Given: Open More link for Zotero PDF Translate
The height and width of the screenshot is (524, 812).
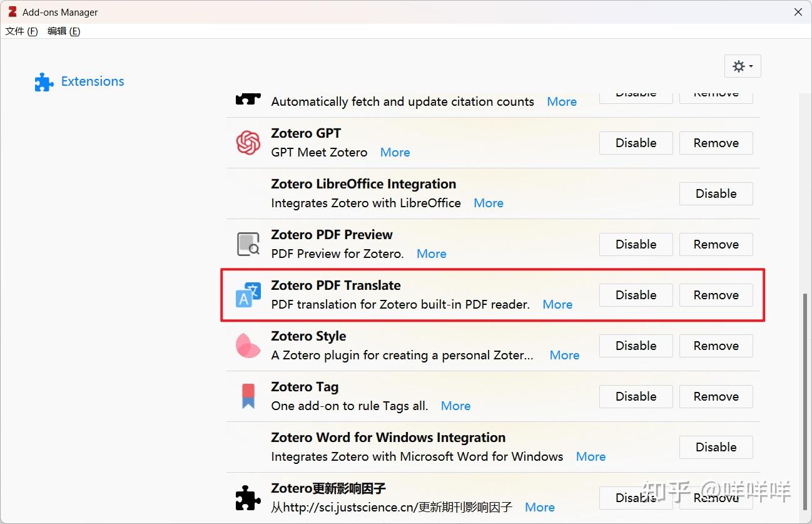Looking at the screenshot, I should pos(557,304).
